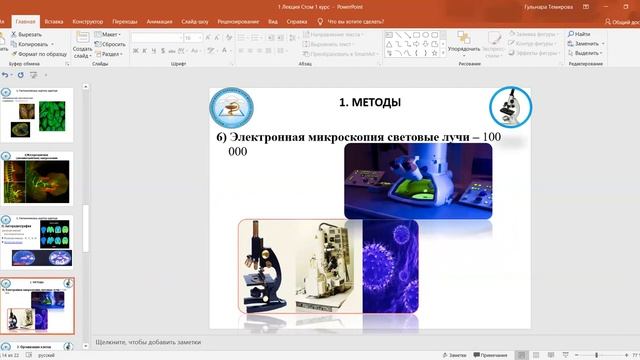Open the Font group dialog launcher

click(231, 64)
